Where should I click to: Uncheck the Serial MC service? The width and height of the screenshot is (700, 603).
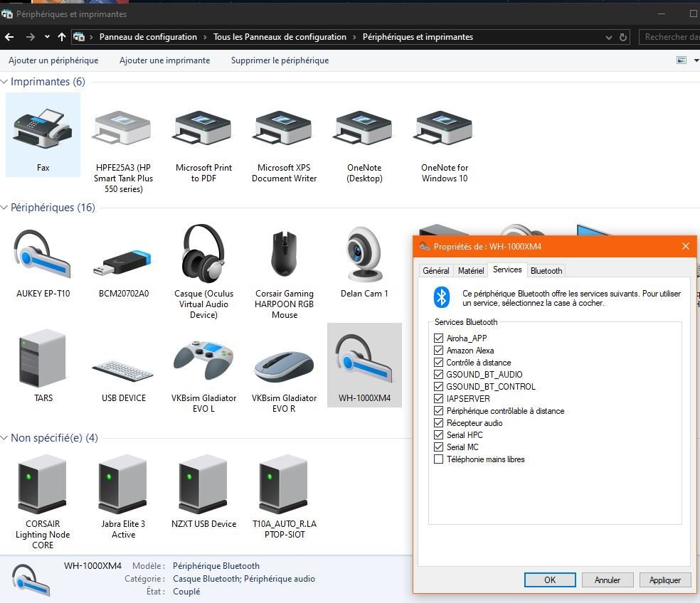coord(438,447)
